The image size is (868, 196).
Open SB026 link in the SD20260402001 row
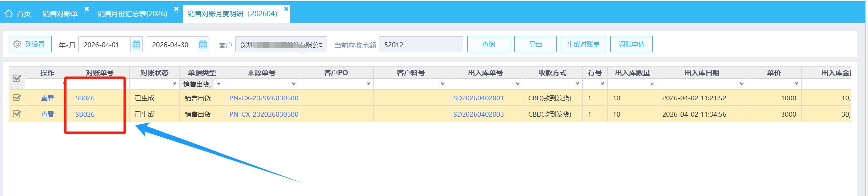click(85, 98)
